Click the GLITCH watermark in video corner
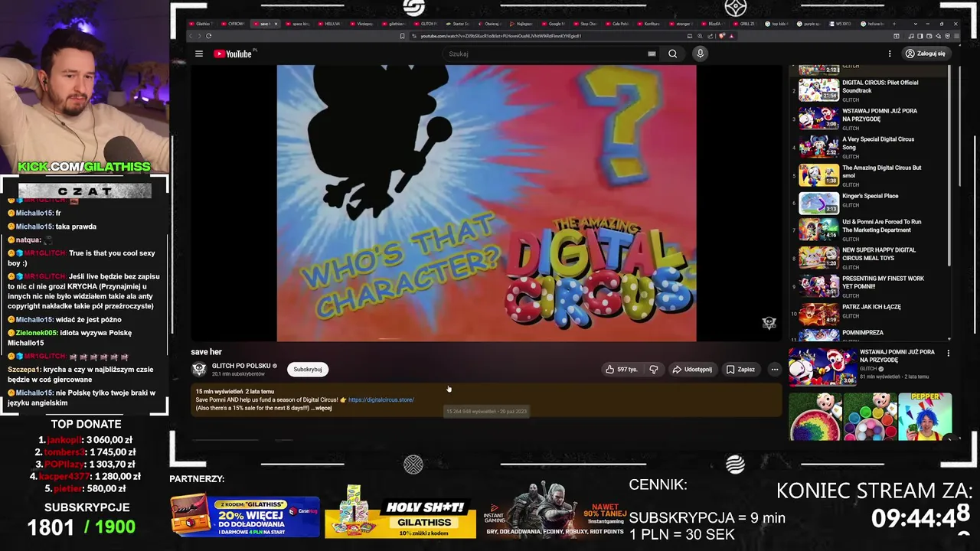Viewport: 980px width, 551px height. 769,322
